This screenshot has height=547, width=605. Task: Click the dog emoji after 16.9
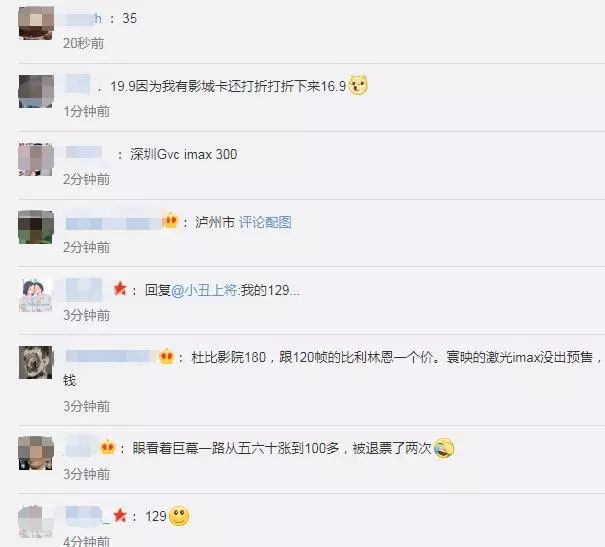point(358,85)
